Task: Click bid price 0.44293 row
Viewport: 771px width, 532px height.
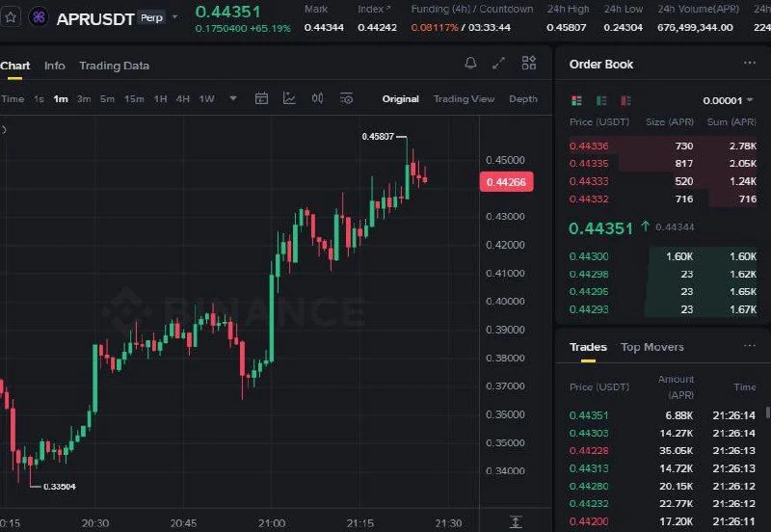Action: [662, 309]
